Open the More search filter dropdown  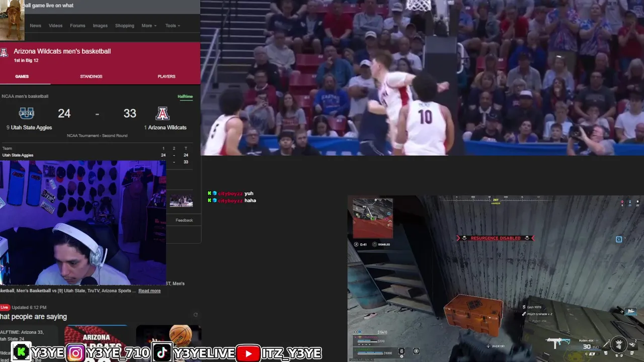pos(148,26)
